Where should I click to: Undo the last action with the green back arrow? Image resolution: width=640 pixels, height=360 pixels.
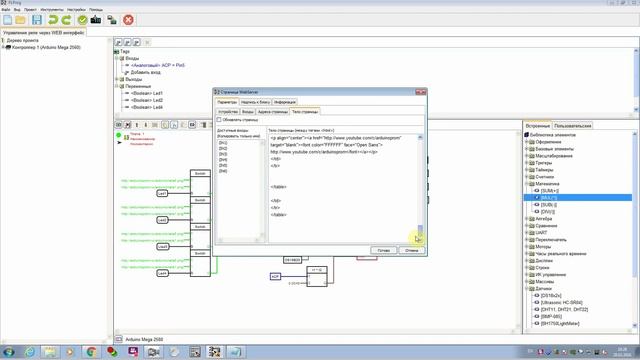pyautogui.click(x=53, y=20)
